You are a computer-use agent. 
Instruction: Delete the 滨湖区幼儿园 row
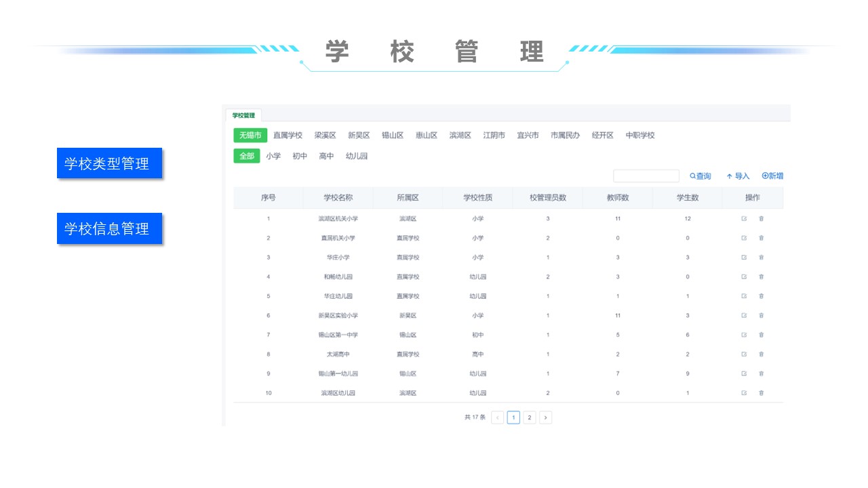point(761,393)
